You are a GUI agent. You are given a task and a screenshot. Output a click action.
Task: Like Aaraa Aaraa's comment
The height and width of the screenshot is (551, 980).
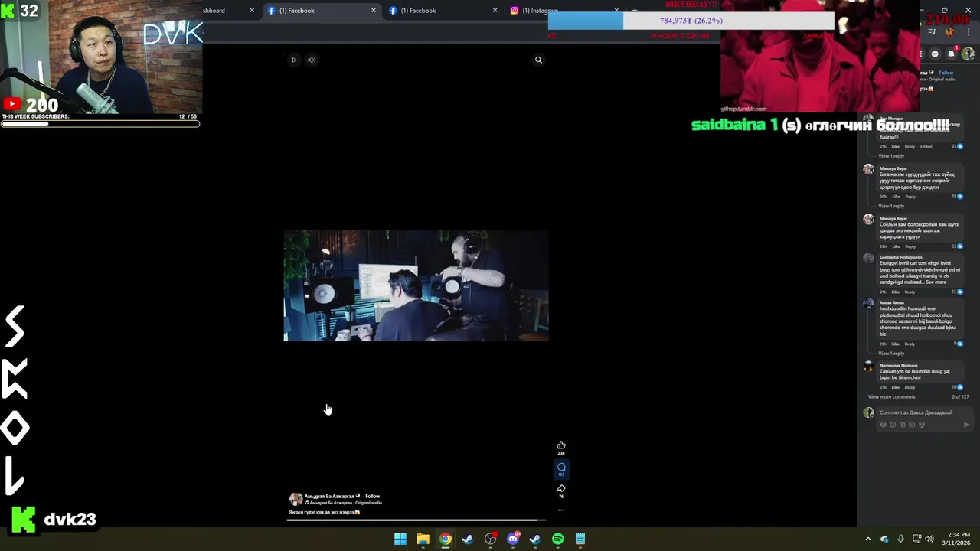tap(896, 344)
